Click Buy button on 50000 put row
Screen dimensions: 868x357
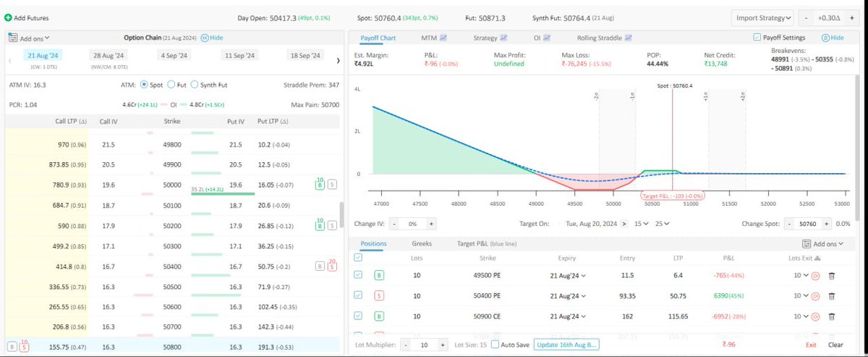(319, 185)
